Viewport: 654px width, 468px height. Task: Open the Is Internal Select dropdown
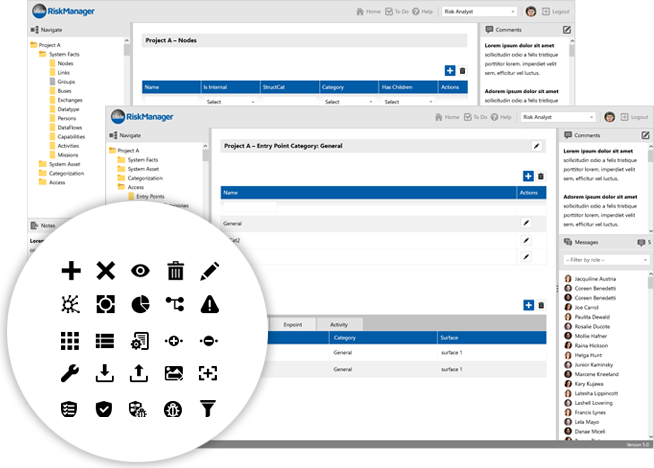[230, 102]
